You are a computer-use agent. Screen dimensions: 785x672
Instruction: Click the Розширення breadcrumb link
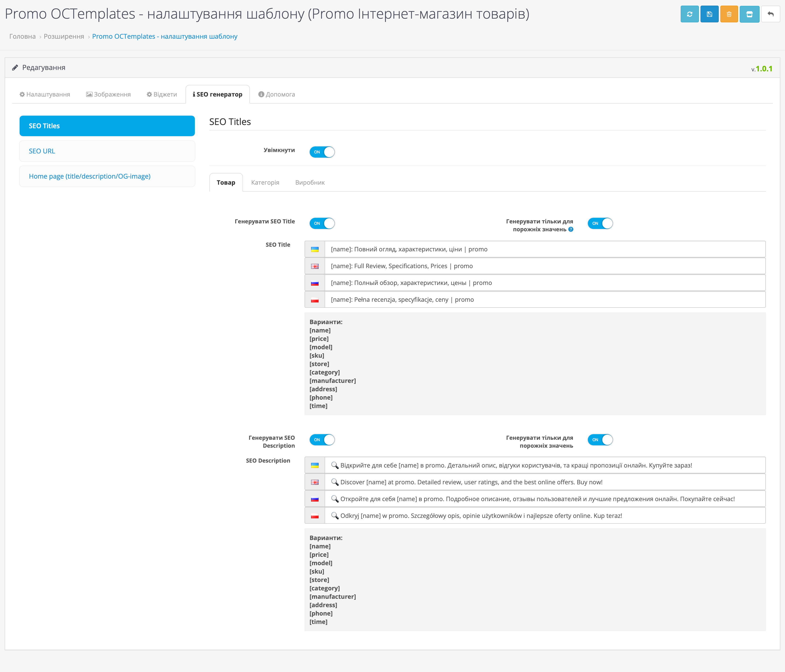[x=64, y=36]
